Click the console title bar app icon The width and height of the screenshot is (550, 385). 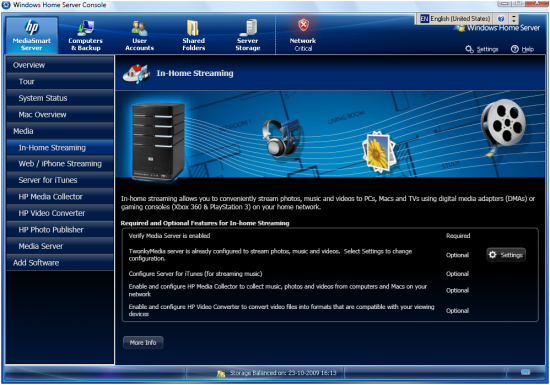tap(6, 5)
